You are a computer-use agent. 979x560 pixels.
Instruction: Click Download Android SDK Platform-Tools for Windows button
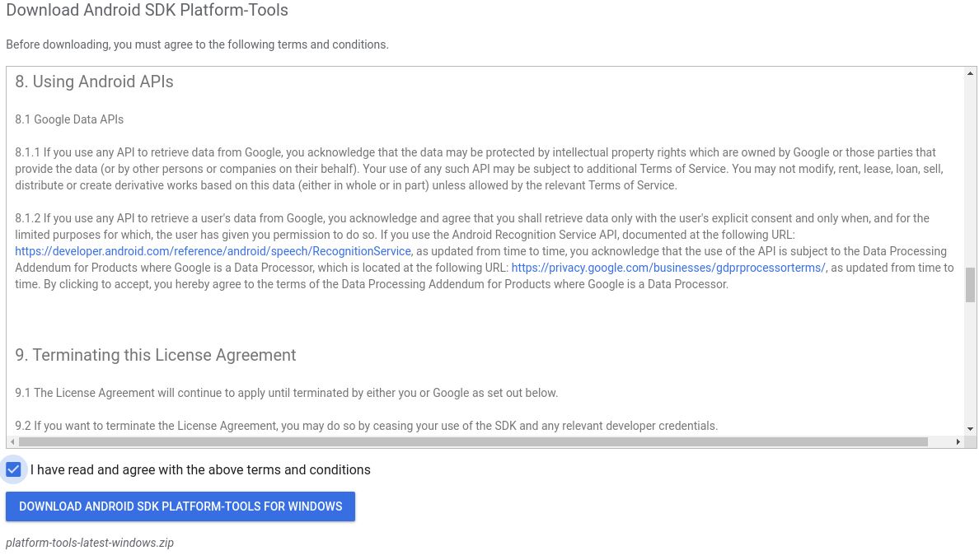[x=180, y=506]
